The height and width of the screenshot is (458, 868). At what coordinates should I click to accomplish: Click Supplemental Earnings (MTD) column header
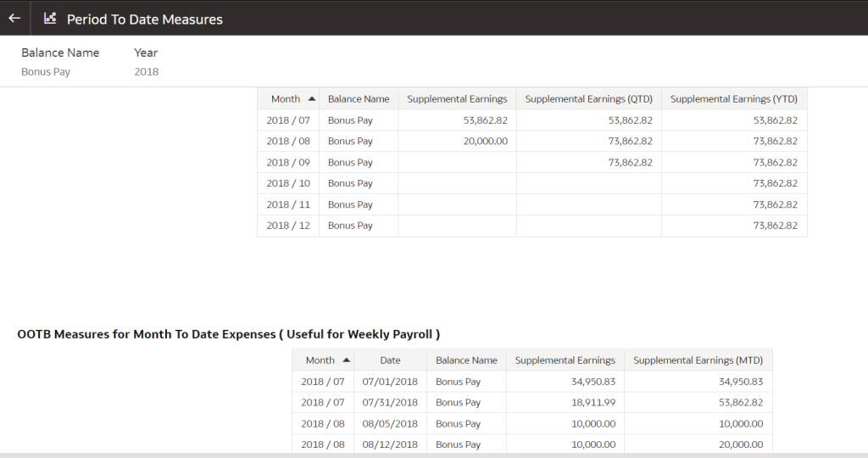coord(698,360)
